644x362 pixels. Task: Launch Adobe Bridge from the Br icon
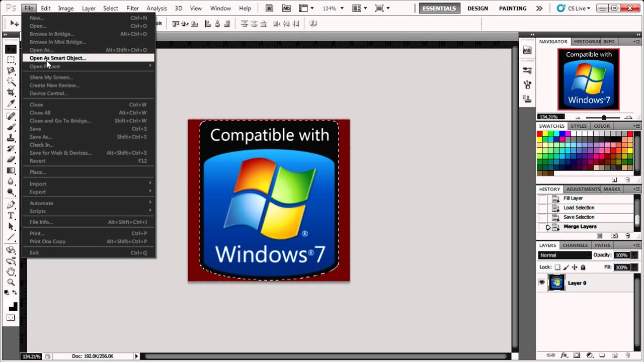tap(270, 8)
